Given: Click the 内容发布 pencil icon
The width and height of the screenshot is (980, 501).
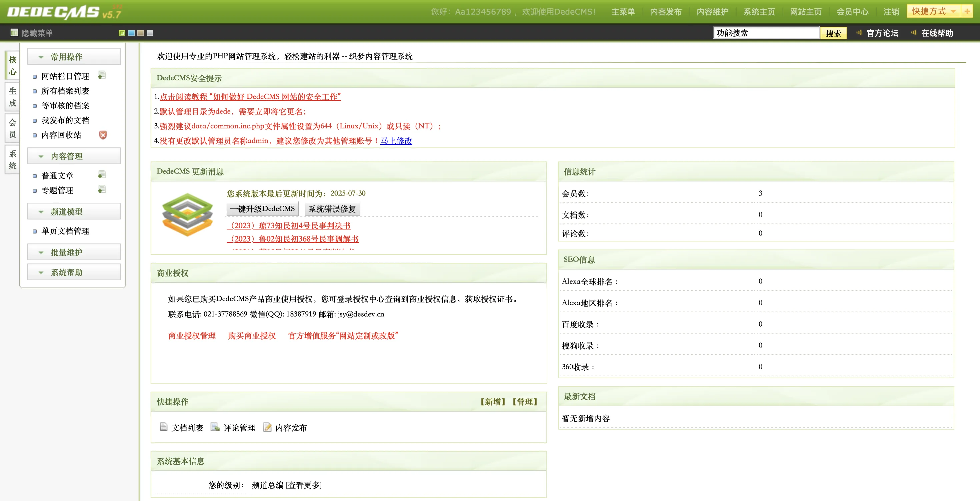Looking at the screenshot, I should (267, 427).
